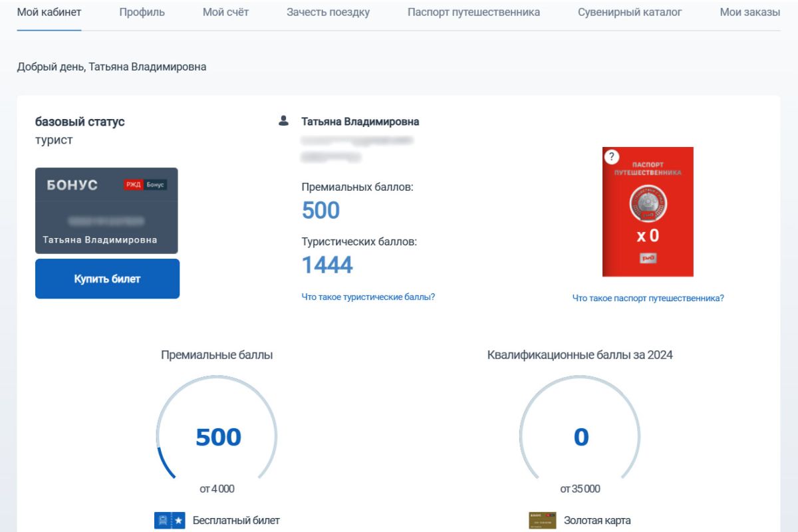Click the grey БОНУС card image
The height and width of the screenshot is (532, 798).
coord(106,210)
